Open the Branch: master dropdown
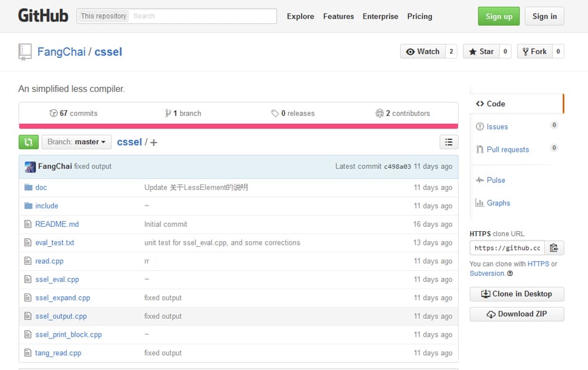The height and width of the screenshot is (370, 588). click(x=76, y=142)
